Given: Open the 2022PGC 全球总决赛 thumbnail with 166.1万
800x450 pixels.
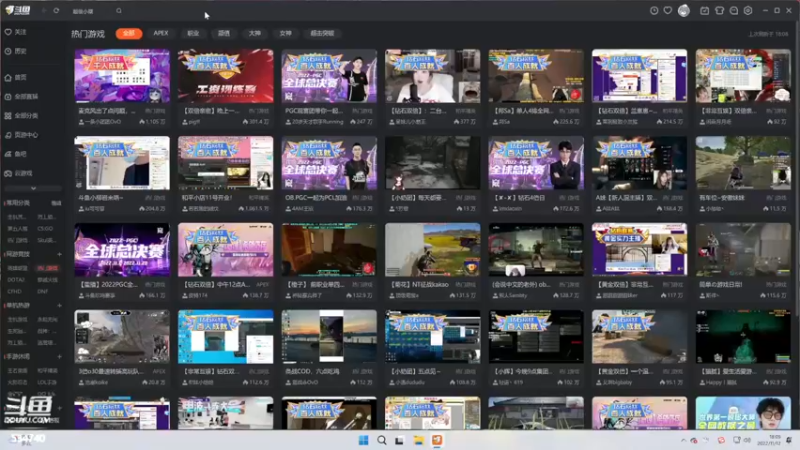Looking at the screenshot, I should click(122, 249).
